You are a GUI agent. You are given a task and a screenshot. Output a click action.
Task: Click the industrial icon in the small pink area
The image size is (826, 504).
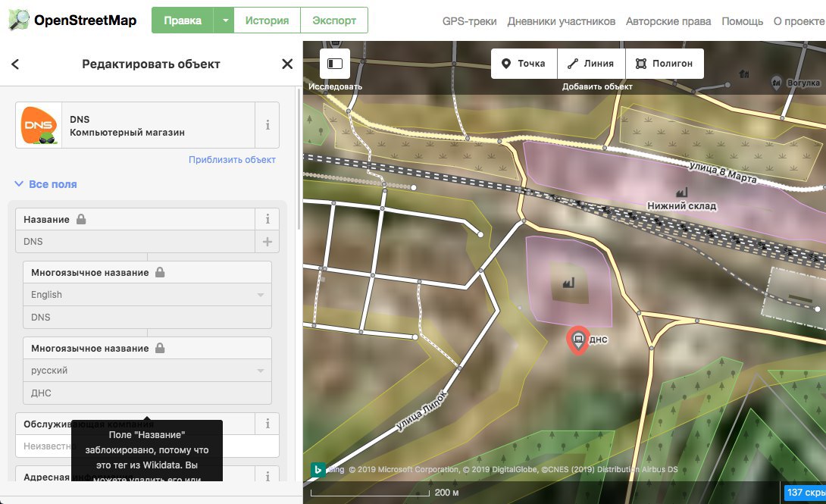coord(568,283)
